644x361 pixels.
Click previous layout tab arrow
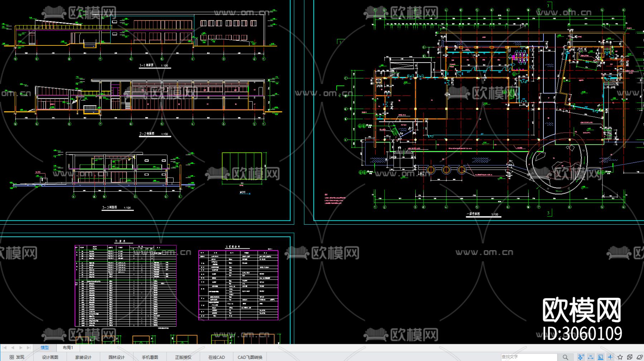[x=13, y=347]
